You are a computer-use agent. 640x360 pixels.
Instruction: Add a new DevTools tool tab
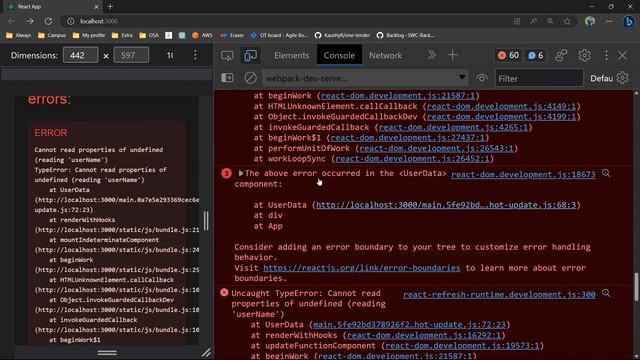[x=453, y=55]
